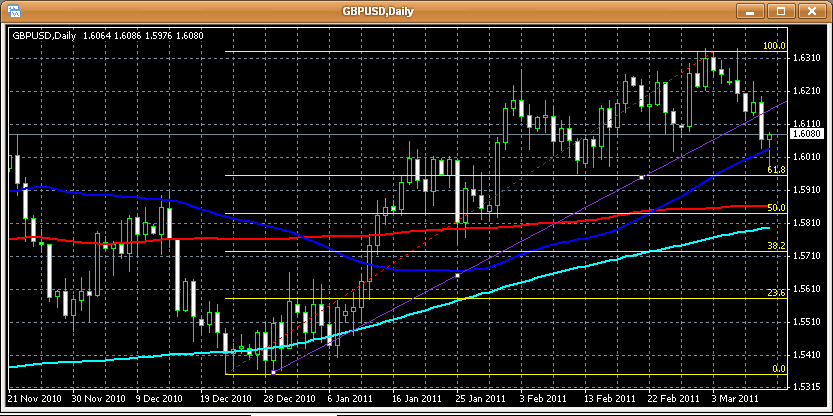Select the Fibonacci 50.0 level label
This screenshot has height=416, width=833.
[x=776, y=208]
